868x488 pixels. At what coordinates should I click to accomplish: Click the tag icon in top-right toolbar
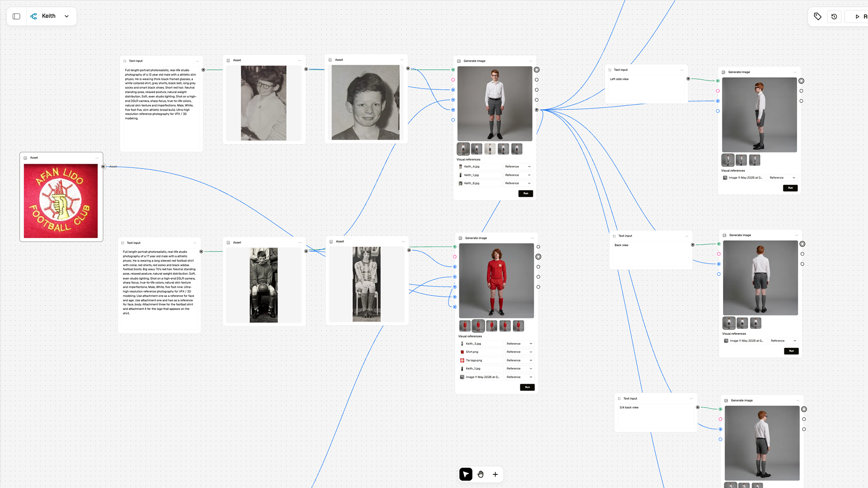coord(817,16)
